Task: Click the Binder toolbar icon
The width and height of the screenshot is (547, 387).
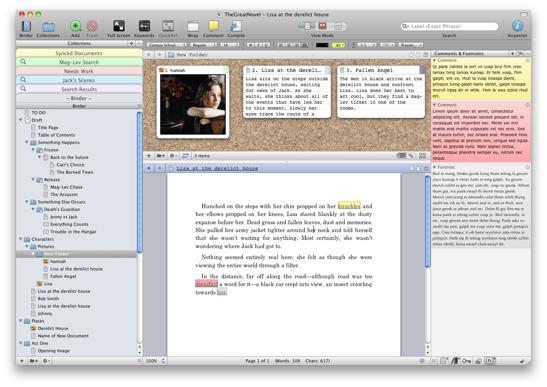Action: [x=26, y=27]
